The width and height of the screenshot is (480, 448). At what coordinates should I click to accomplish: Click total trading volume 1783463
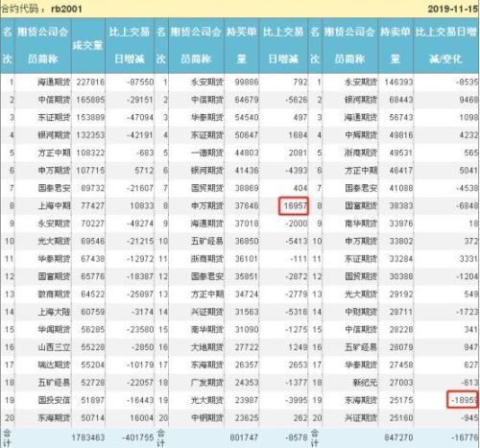(88, 437)
